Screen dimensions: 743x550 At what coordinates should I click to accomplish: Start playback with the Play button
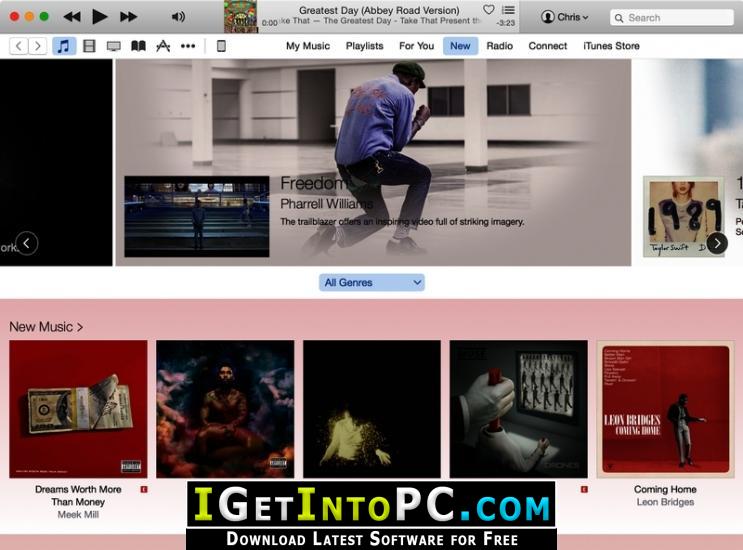100,17
